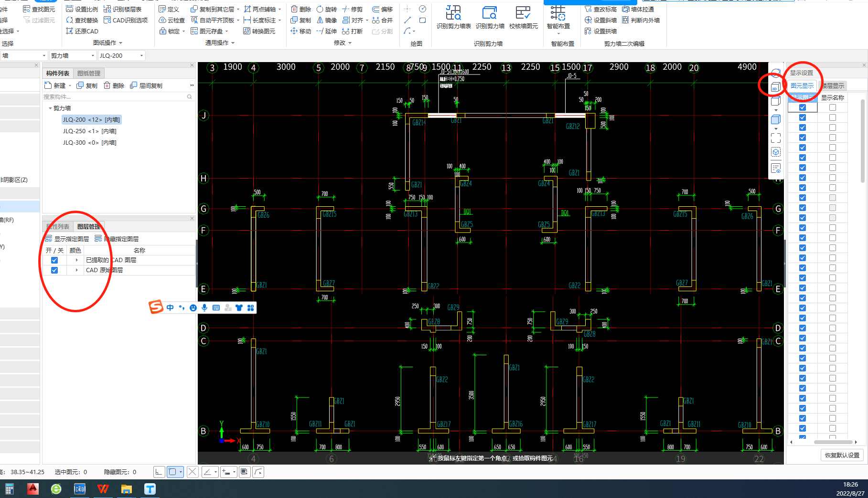Select the 移动 move tool
This screenshot has width=868, height=498.
(300, 31)
